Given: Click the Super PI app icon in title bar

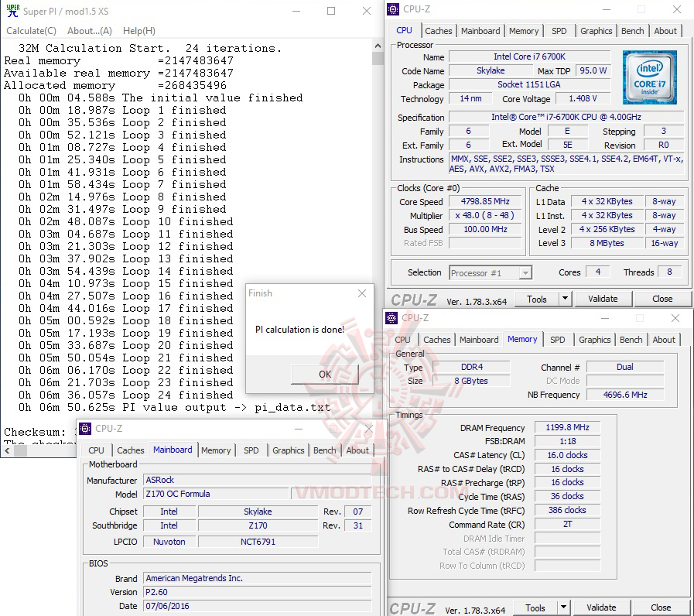Looking at the screenshot, I should [x=13, y=11].
